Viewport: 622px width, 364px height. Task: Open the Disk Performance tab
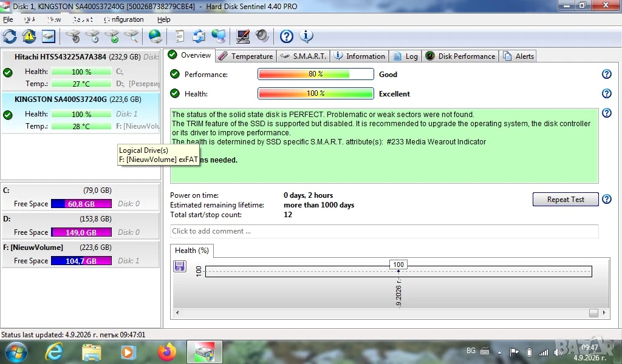pos(460,56)
